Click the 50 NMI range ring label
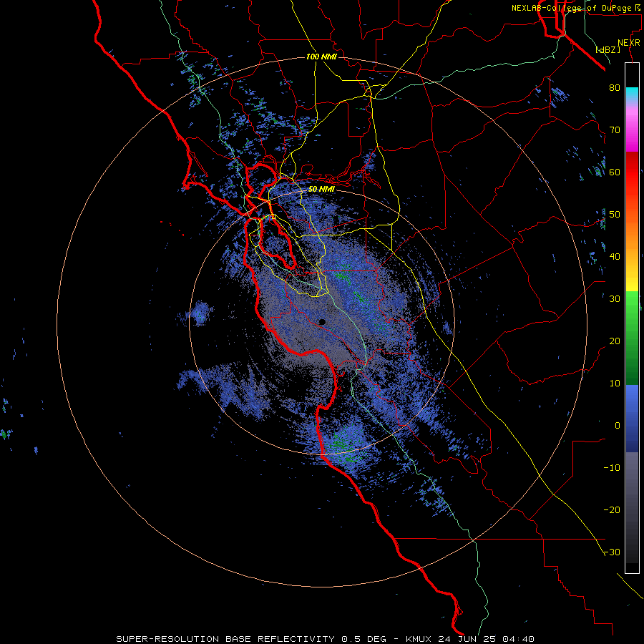 click(321, 190)
